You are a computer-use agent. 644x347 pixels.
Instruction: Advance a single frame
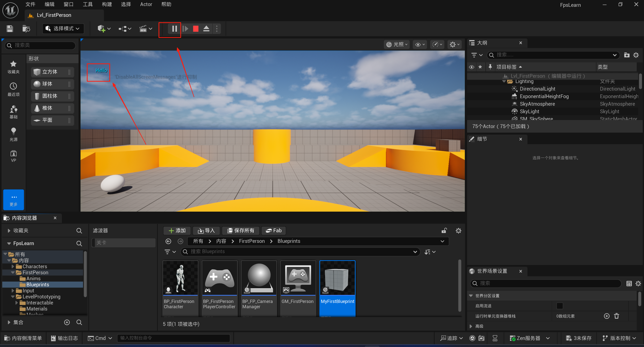(185, 29)
